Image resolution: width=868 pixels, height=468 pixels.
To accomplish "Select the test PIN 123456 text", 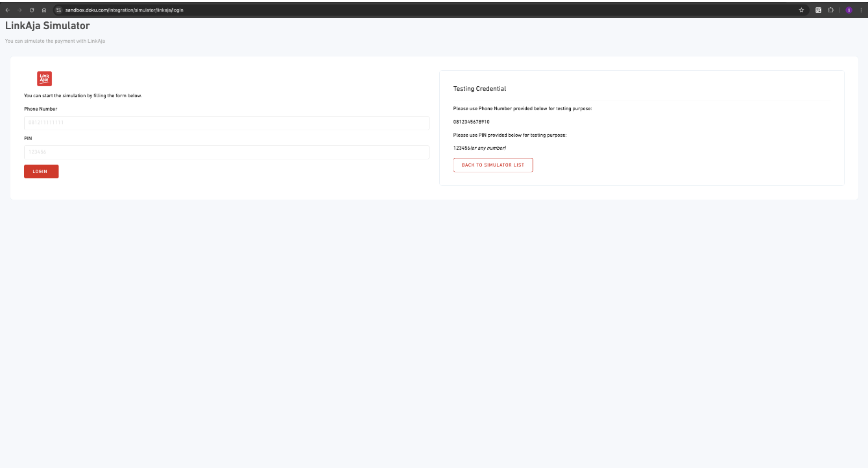I will pyautogui.click(x=461, y=148).
